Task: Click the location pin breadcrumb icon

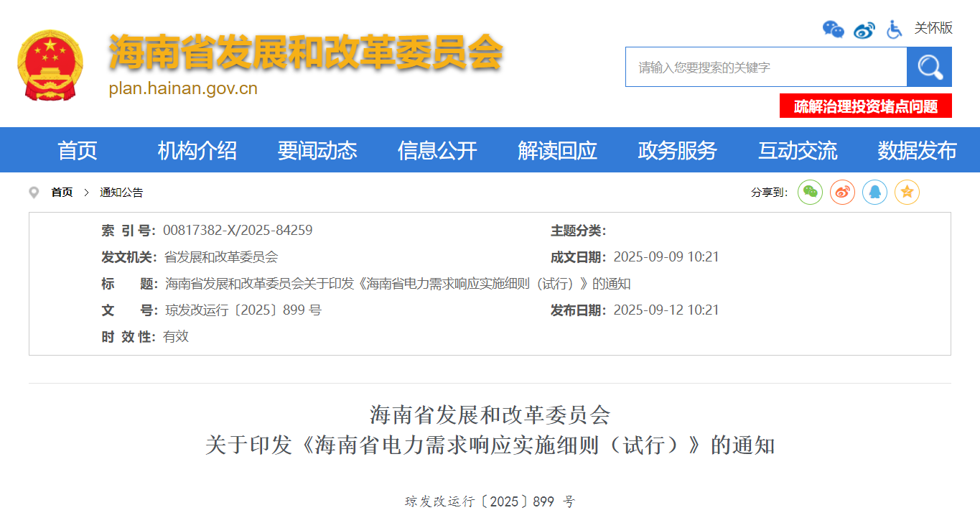Action: coord(34,193)
